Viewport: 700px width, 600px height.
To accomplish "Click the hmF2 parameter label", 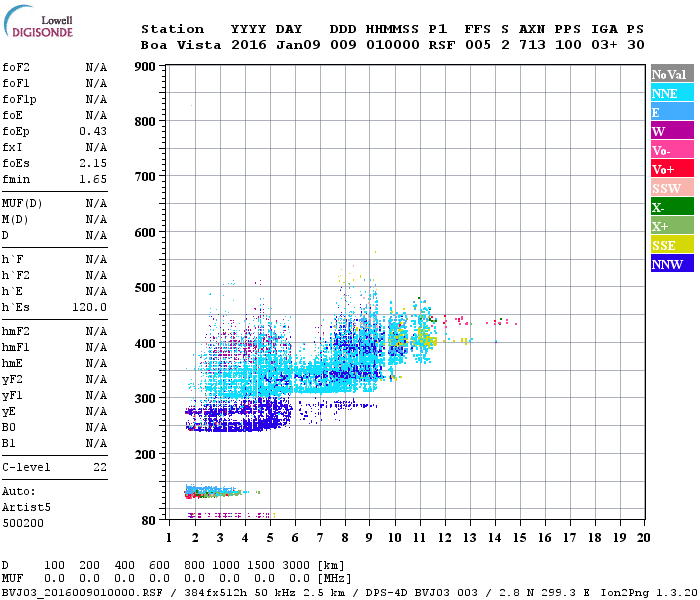I will click(x=16, y=331).
